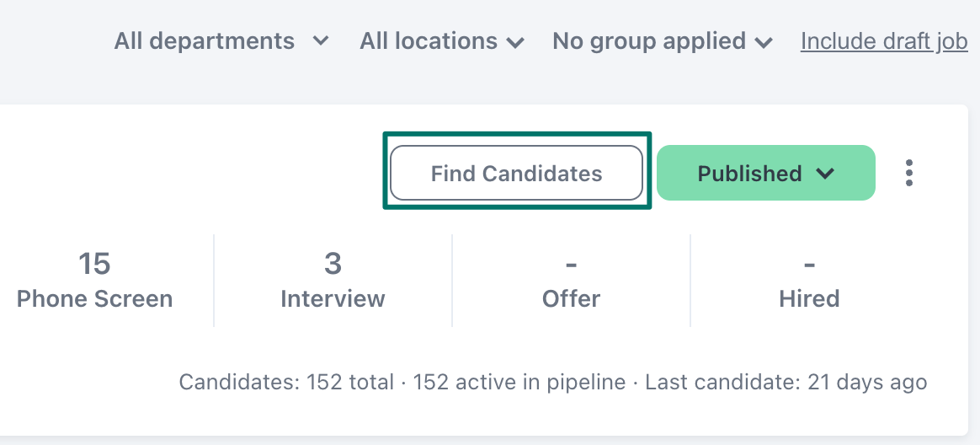Click the arrow inside the Published button

[825, 174]
